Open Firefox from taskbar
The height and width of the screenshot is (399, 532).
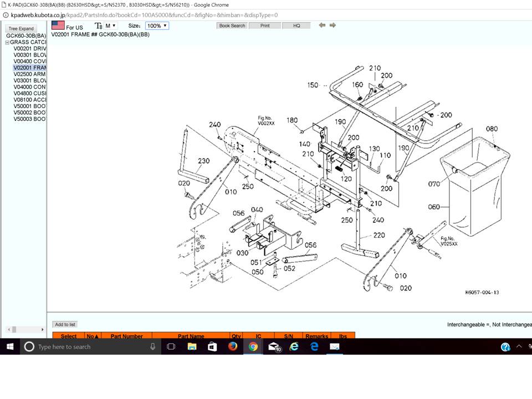coord(232,346)
